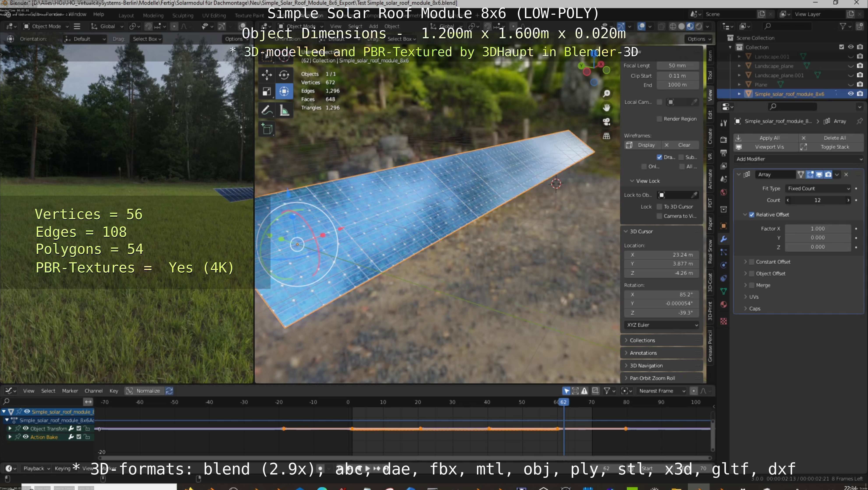868x490 pixels.
Task: Click the outliner filter funnel icon
Action: coord(843,26)
